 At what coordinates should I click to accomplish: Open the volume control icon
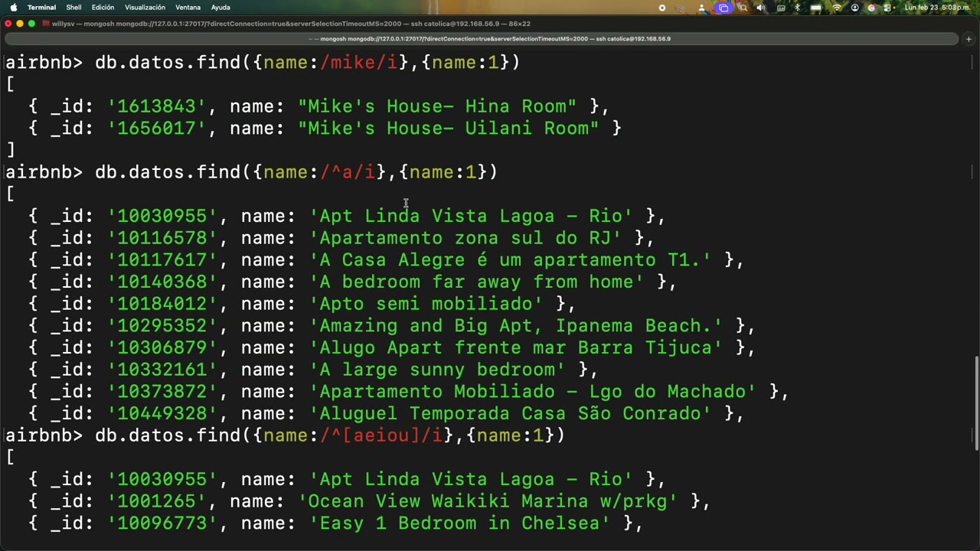(x=760, y=8)
